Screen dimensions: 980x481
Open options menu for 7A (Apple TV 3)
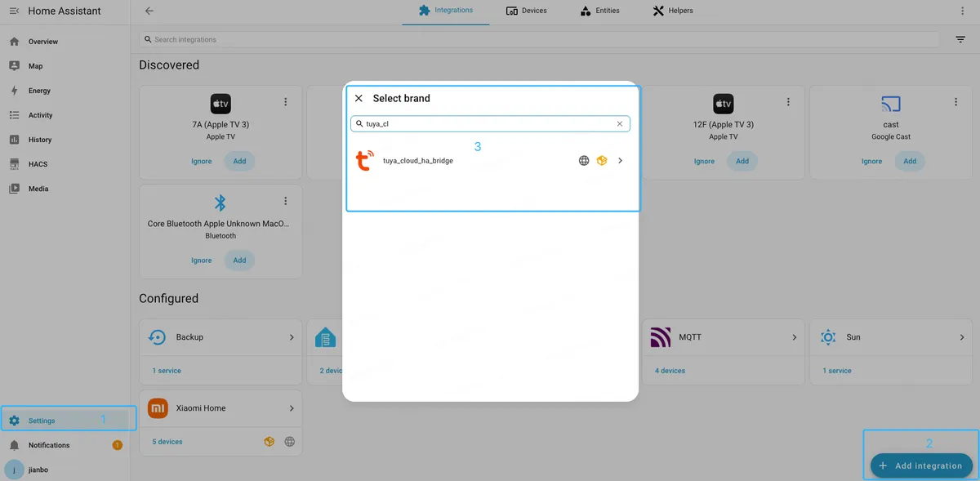[x=285, y=102]
